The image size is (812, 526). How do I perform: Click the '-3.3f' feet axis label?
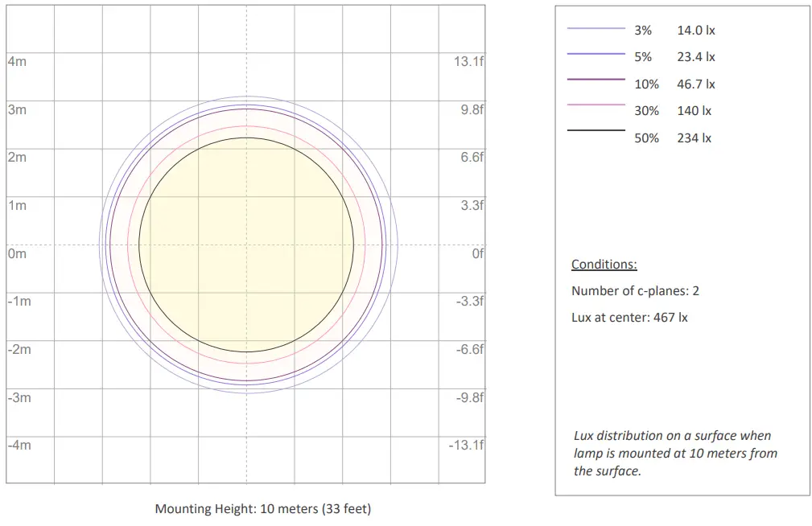(470, 302)
